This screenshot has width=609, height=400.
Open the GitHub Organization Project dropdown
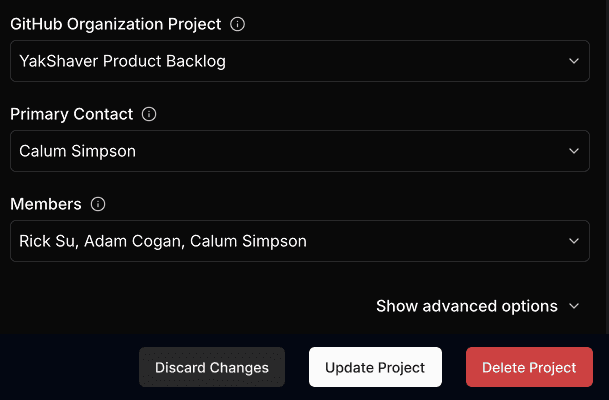tap(299, 61)
